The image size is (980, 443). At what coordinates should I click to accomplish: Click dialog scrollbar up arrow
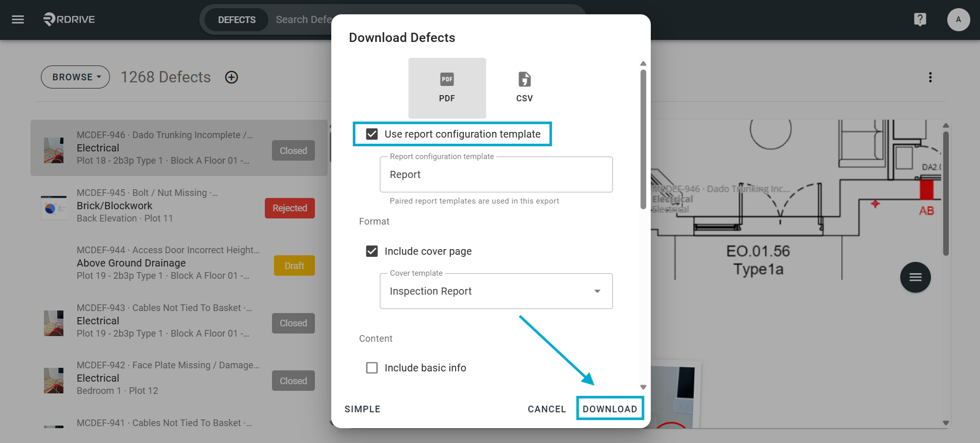click(x=643, y=63)
